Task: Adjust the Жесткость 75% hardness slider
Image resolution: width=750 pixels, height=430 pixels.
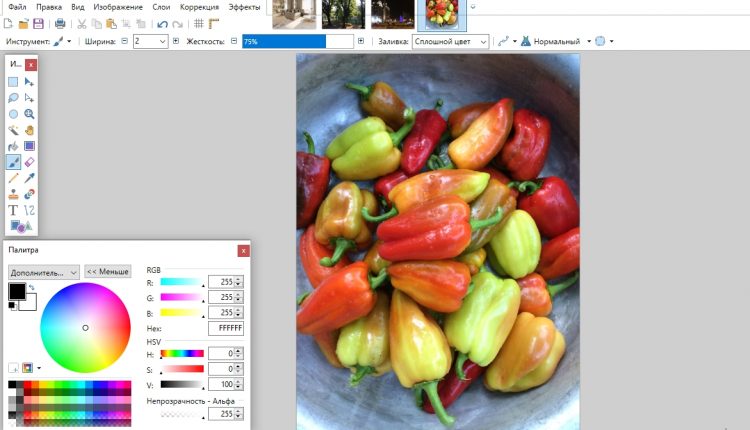Action: [x=298, y=42]
